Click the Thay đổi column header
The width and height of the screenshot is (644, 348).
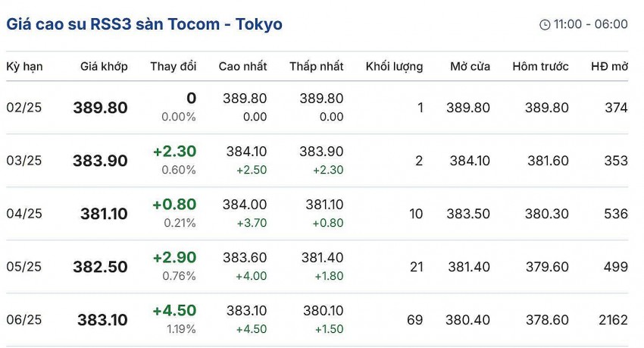(x=173, y=67)
